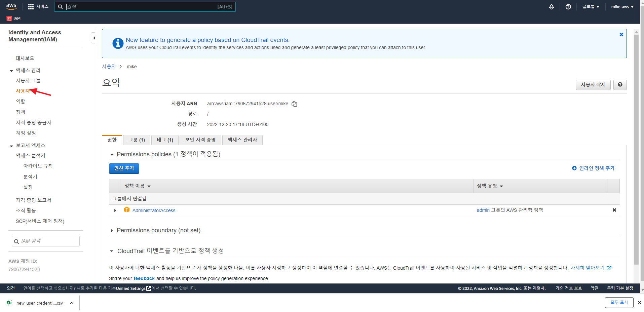Screen dimensions: 644x312
Task: Sort by 정책 유형 column
Action: click(x=490, y=186)
